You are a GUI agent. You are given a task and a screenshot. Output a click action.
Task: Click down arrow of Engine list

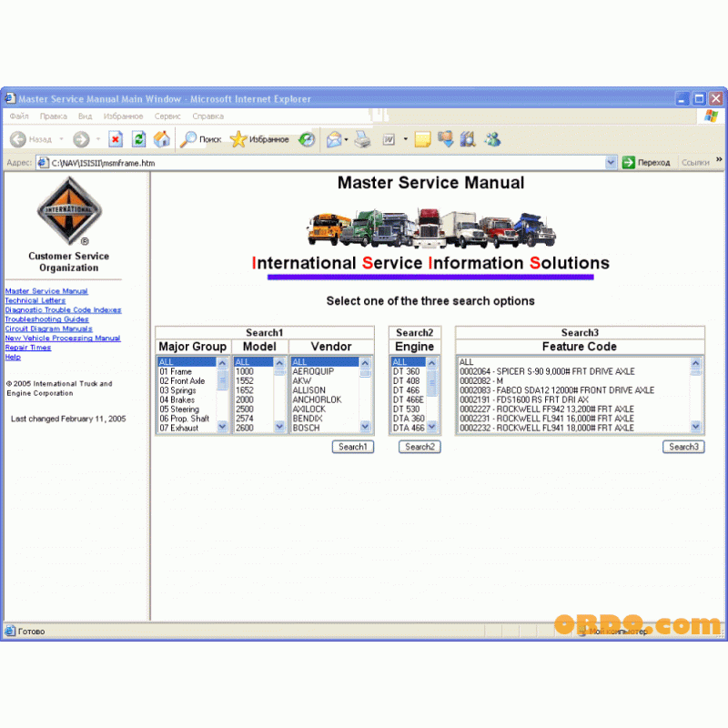(431, 426)
